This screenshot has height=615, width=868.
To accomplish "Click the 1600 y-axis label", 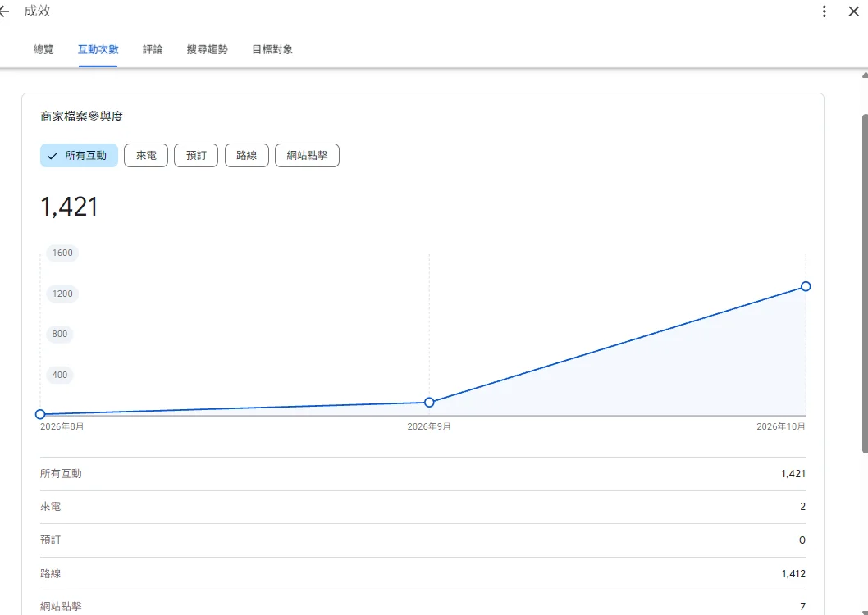I will click(x=62, y=253).
